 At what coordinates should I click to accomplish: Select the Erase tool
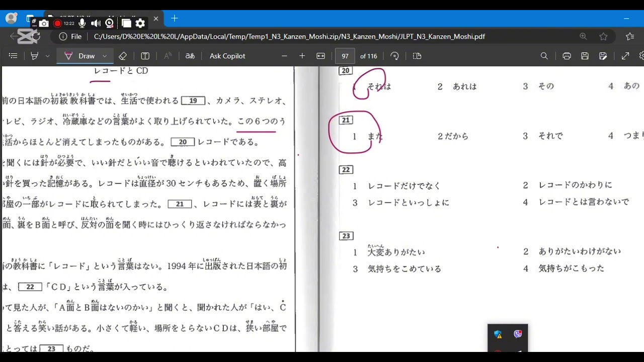123,56
